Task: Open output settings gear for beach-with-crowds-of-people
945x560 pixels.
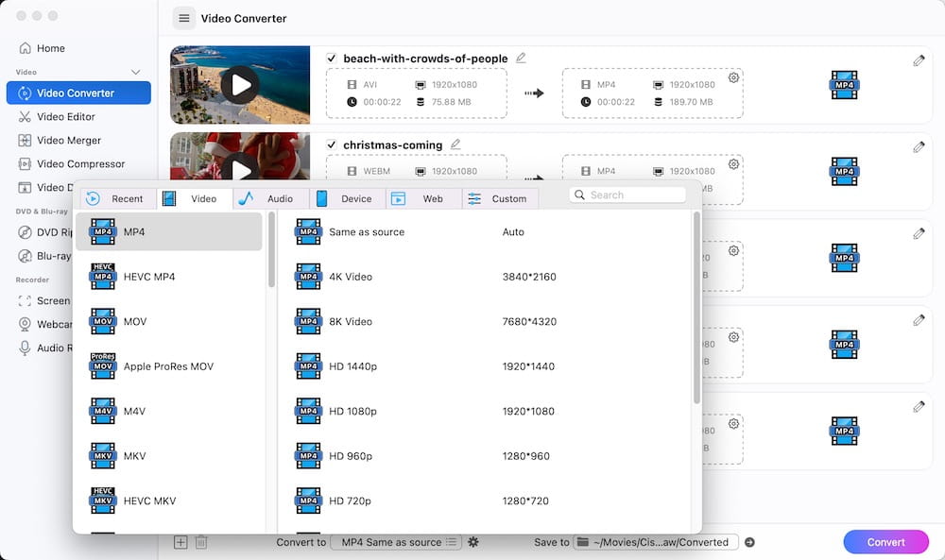Action: 733,77
